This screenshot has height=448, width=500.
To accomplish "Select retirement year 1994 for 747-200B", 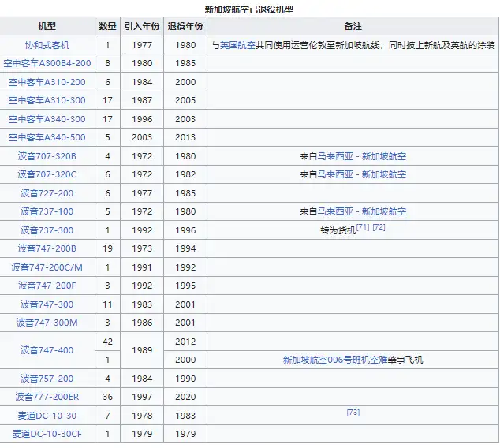I will pyautogui.click(x=185, y=248).
